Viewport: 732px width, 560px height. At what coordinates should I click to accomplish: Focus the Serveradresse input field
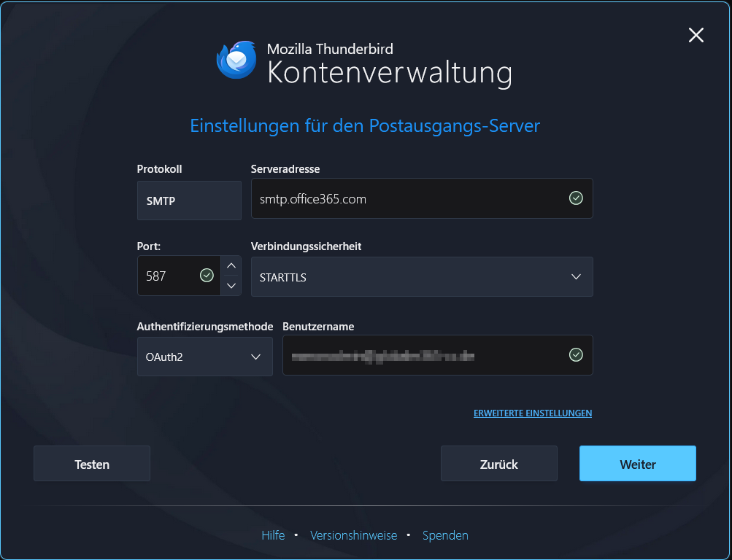(422, 198)
